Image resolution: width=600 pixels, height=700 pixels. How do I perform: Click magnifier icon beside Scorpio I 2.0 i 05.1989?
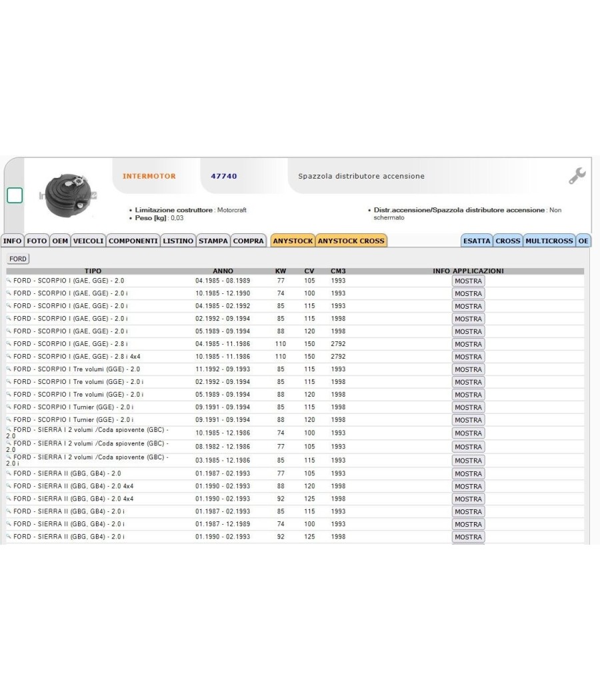click(x=9, y=331)
